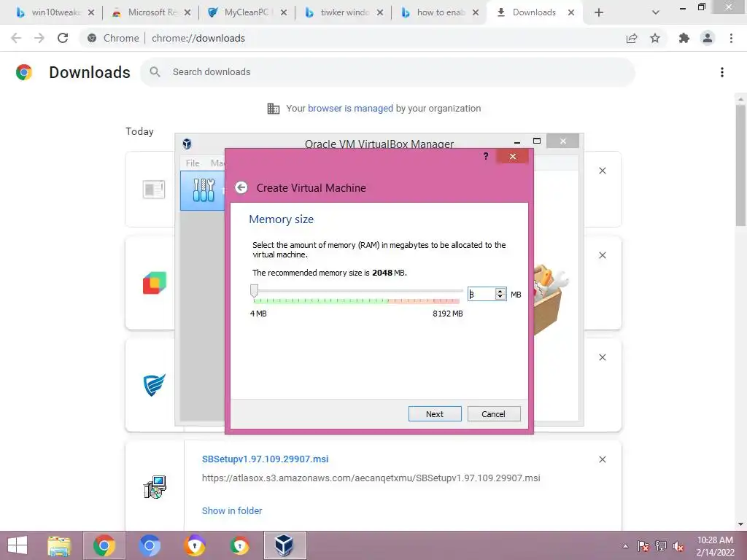Cancel the Create Virtual Machine wizard

[x=494, y=414]
